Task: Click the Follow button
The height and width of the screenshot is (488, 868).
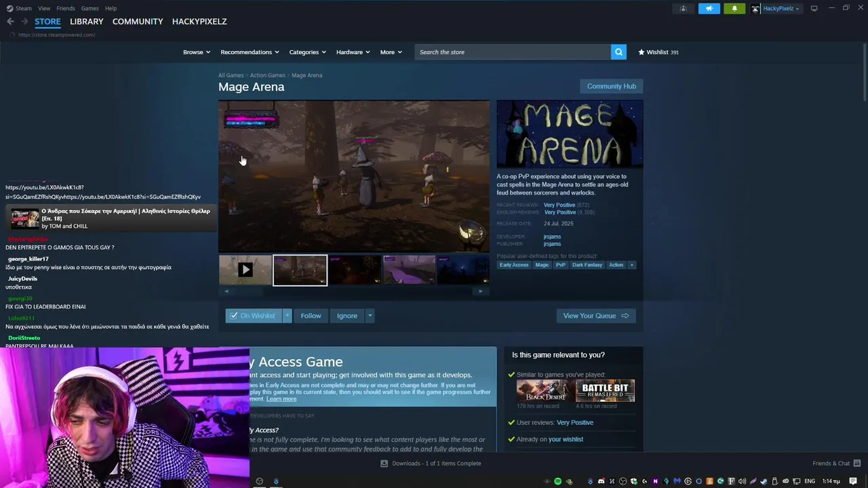Action: pos(311,316)
